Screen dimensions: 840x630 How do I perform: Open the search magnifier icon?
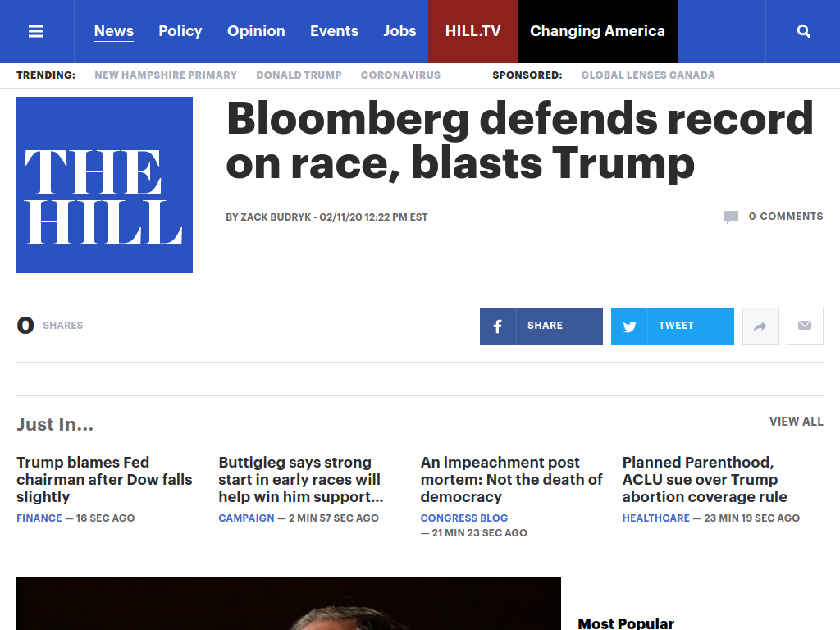[803, 31]
